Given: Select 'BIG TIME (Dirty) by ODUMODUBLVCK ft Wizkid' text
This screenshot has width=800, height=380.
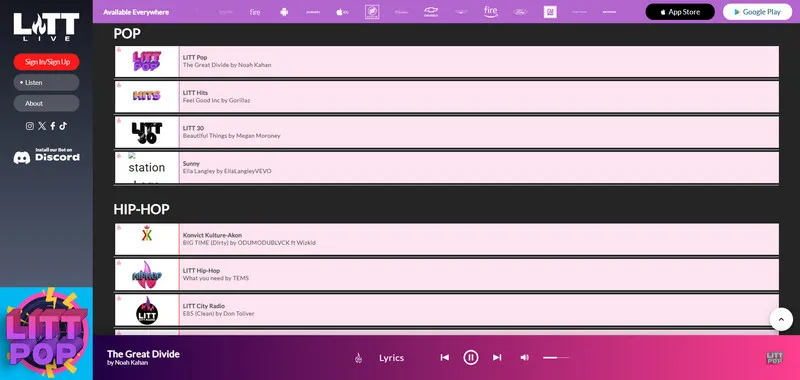Looking at the screenshot, I should tap(249, 243).
